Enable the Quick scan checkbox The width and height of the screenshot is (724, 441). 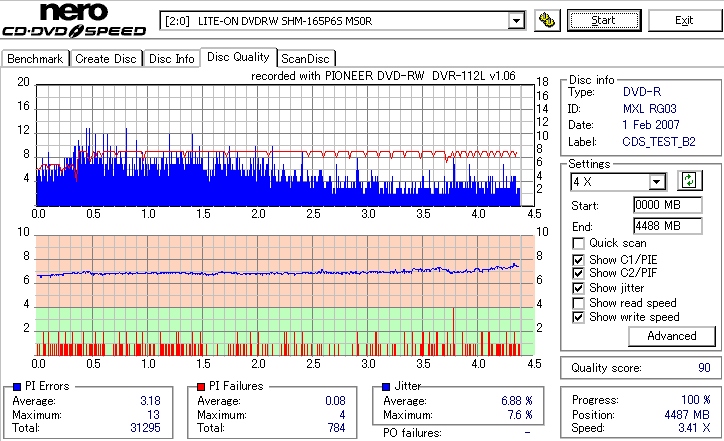578,243
